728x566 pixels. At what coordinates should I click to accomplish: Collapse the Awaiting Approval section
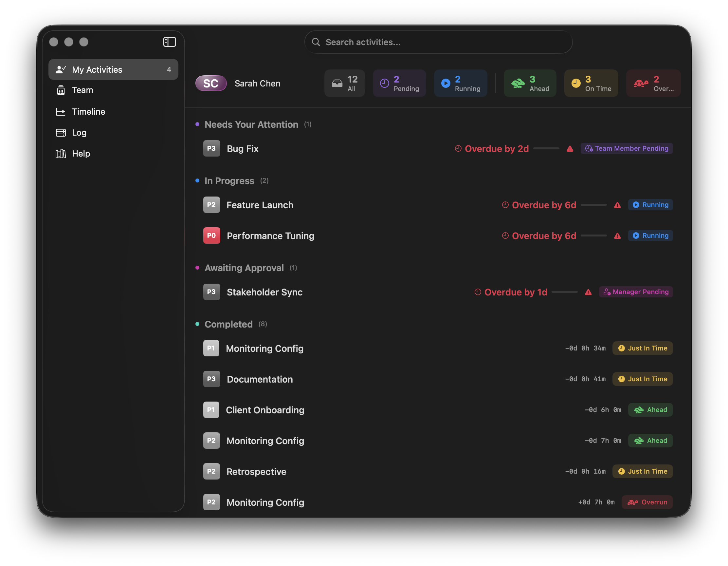coord(244,268)
